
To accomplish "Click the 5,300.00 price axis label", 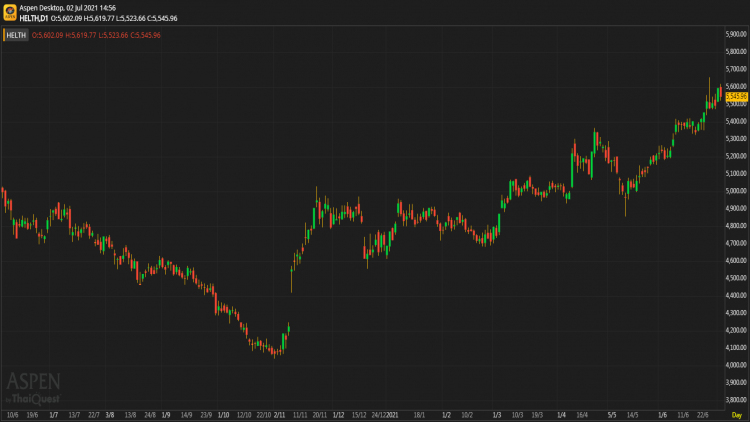I will 736,138.
